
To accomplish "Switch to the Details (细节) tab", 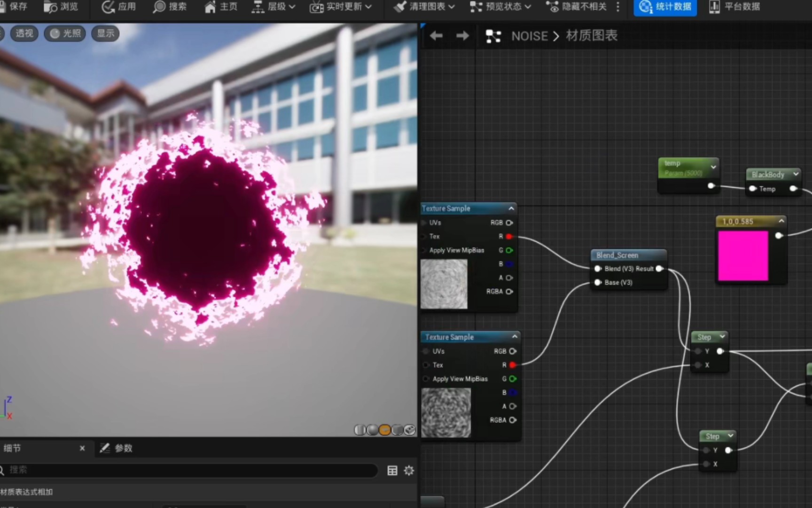I will point(12,448).
